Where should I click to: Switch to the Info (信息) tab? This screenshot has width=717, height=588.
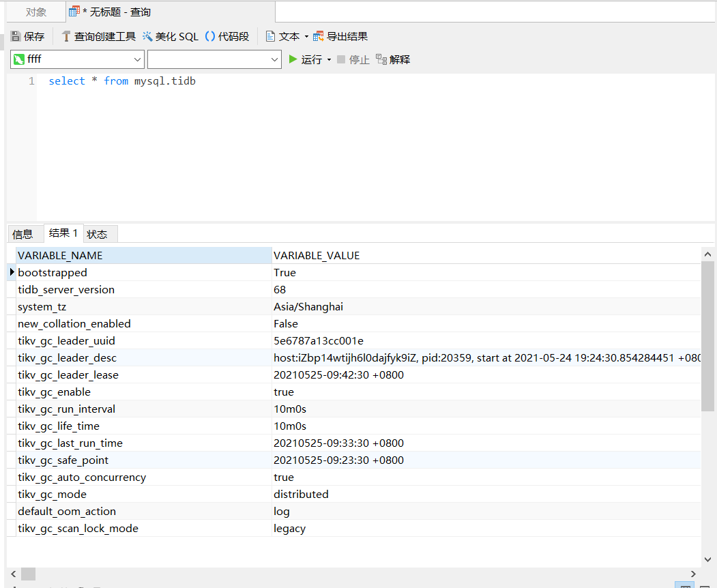click(x=23, y=234)
